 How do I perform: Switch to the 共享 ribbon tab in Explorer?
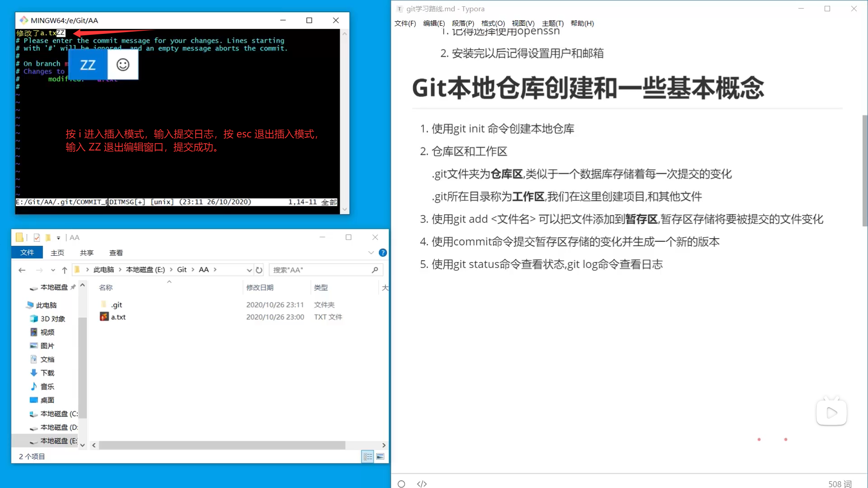pos(86,253)
